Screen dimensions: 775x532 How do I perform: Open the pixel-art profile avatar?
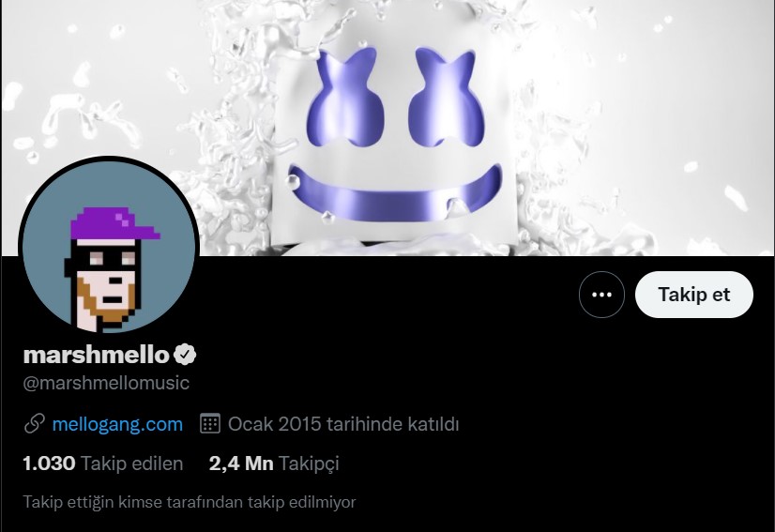[109, 246]
